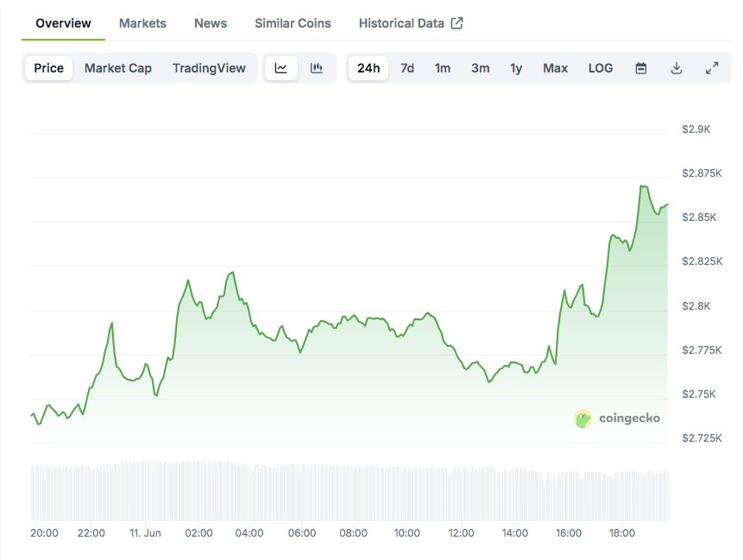This screenshot has height=560, width=743.
Task: Go to Similar Coins tab
Action: coord(293,23)
